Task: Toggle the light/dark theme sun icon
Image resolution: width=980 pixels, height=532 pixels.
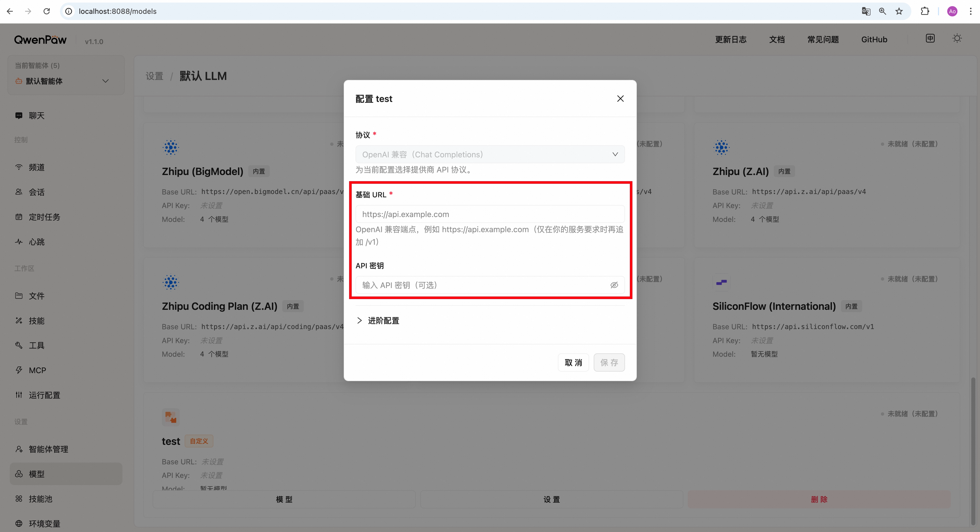Action: coord(957,38)
